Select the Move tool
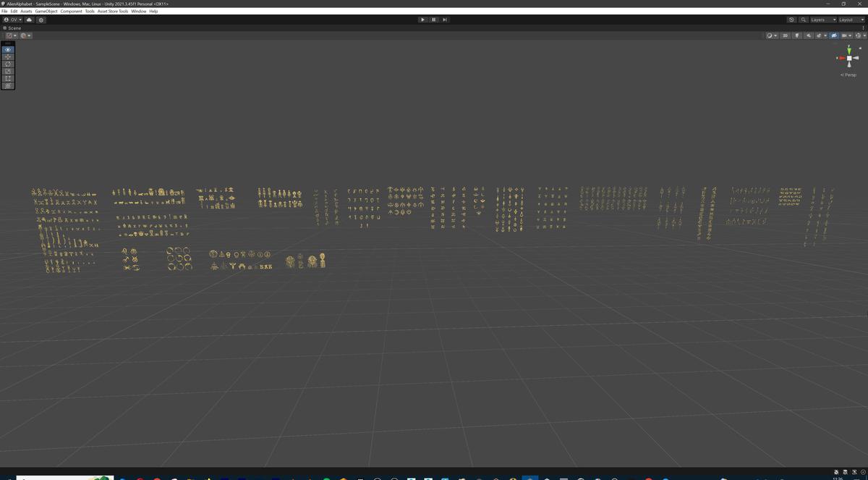 pos(7,56)
